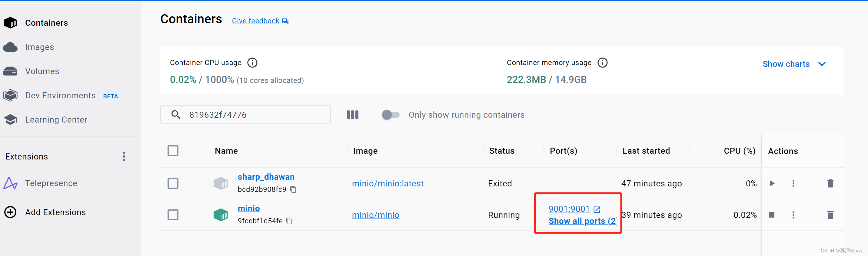Select all containers checkbox in header
The width and height of the screenshot is (868, 256).
coord(173,151)
